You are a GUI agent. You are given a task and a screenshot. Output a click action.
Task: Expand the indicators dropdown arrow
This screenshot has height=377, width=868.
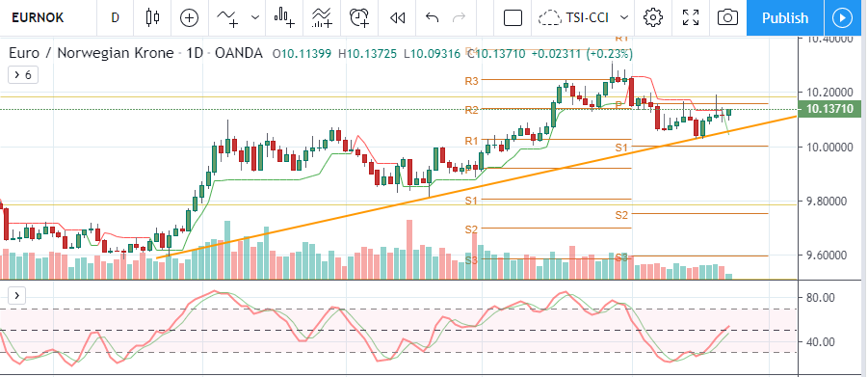click(x=255, y=17)
